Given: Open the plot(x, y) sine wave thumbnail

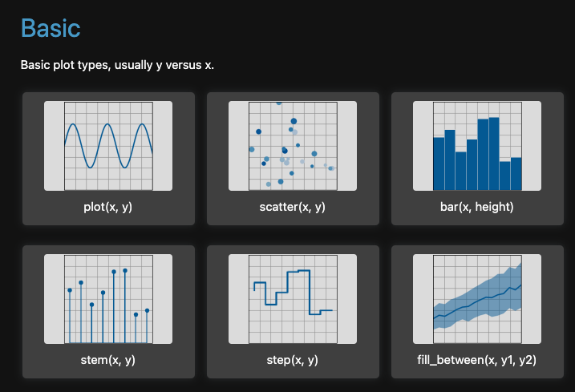Looking at the screenshot, I should tap(108, 146).
